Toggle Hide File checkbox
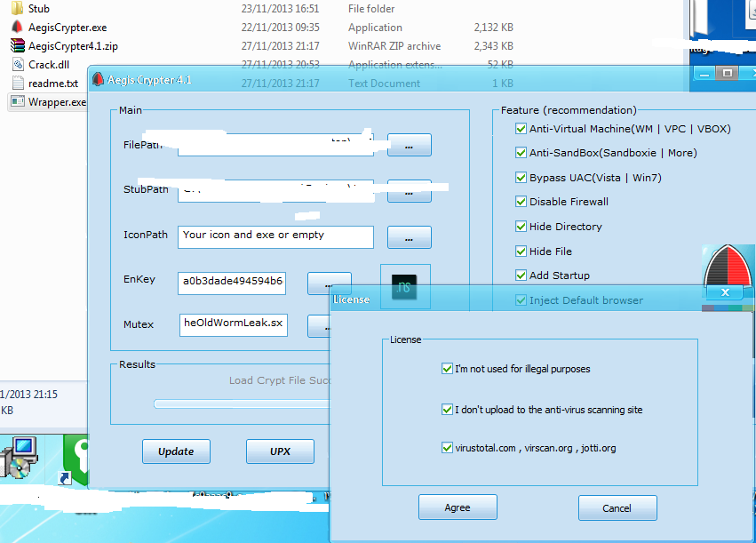Viewport: 756px width, 543px height. [521, 252]
